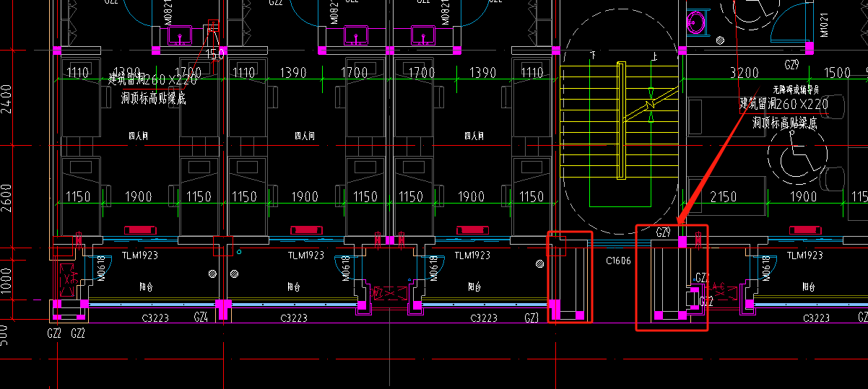868x389 pixels.
Task: Pick the vertical 2400 dimension text
Action: pyautogui.click(x=6, y=99)
